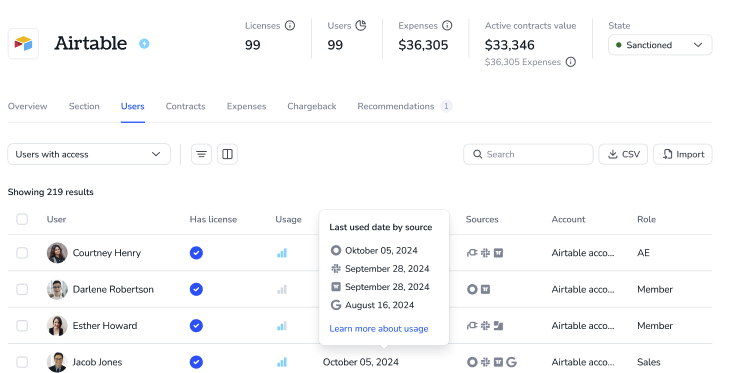Click Slack source icon in Esther Howard row
Image resolution: width=750 pixels, height=373 pixels.
[485, 326]
